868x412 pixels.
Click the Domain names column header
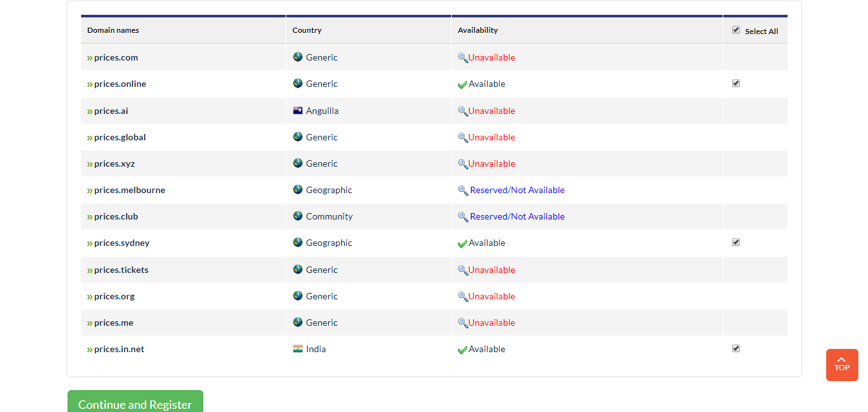[113, 30]
